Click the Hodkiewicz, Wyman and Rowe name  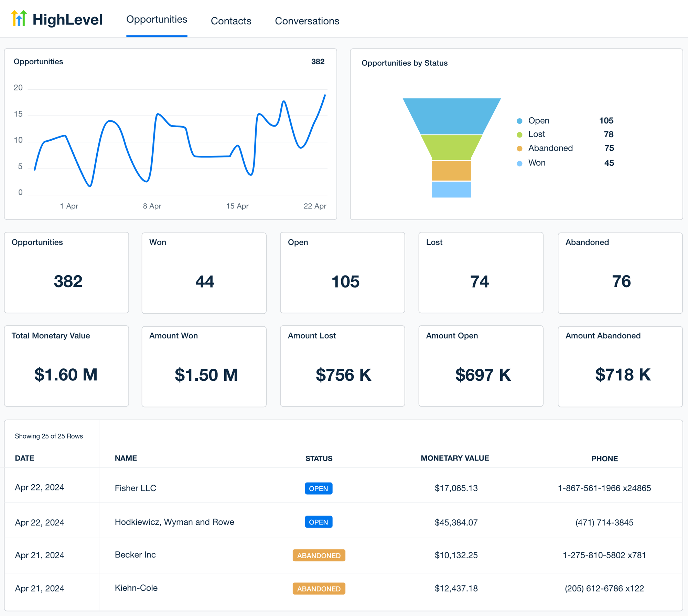(x=174, y=522)
